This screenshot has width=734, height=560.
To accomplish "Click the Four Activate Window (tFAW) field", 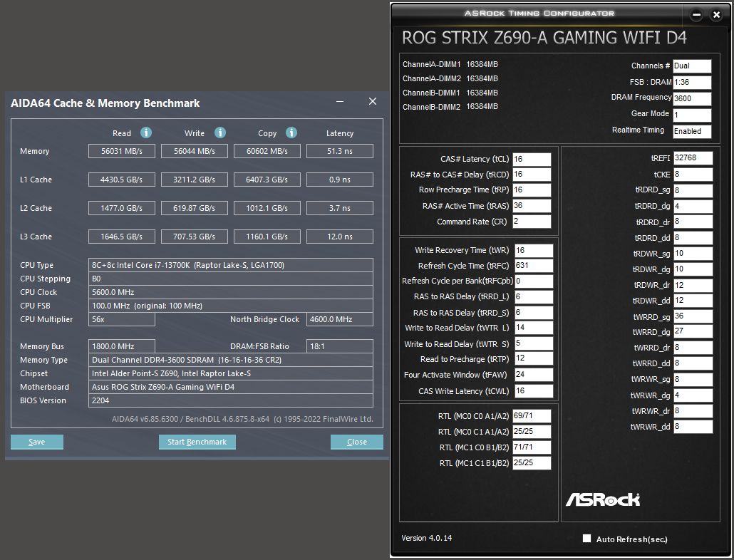I will [x=534, y=375].
